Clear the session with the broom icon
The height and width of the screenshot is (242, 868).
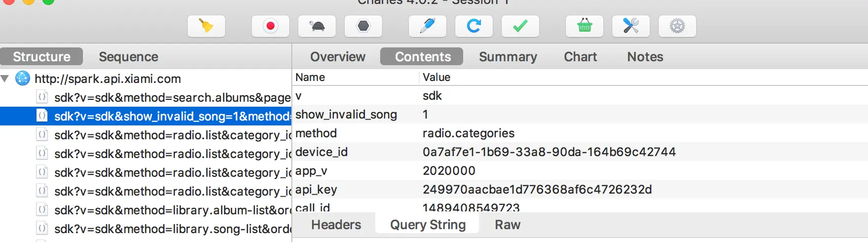[206, 26]
